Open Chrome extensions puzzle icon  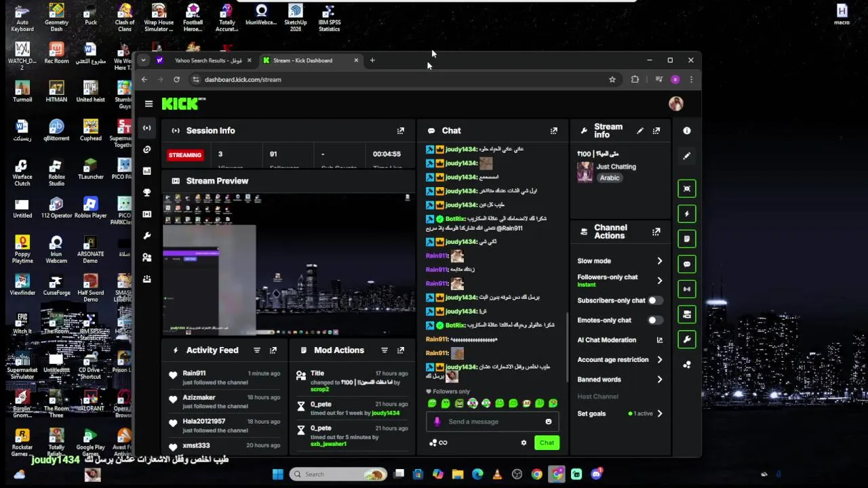(635, 79)
